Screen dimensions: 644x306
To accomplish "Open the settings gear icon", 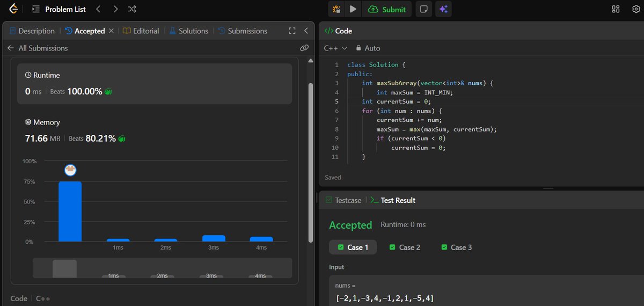I will [636, 9].
